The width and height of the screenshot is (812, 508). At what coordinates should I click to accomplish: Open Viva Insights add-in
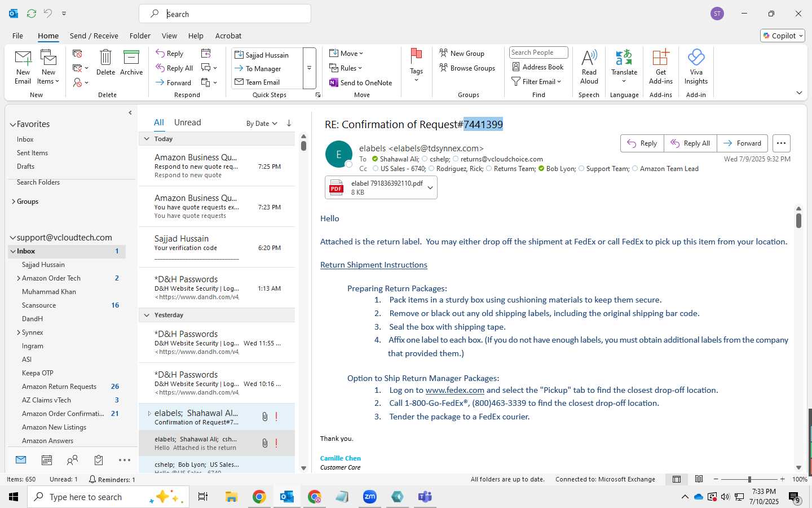pyautogui.click(x=696, y=67)
